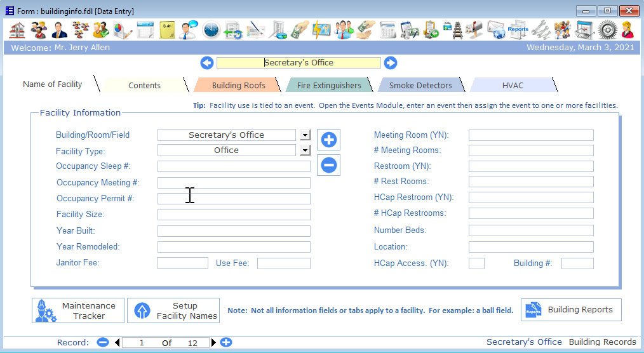
Task: Open the Facility Type dropdown arrow
Action: [x=305, y=150]
